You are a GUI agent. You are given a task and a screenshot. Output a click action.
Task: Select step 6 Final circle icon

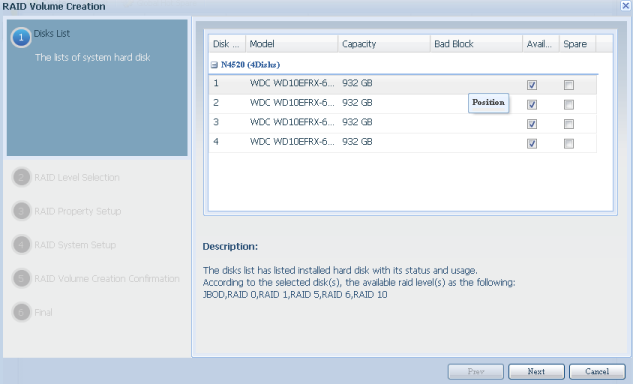point(21,312)
